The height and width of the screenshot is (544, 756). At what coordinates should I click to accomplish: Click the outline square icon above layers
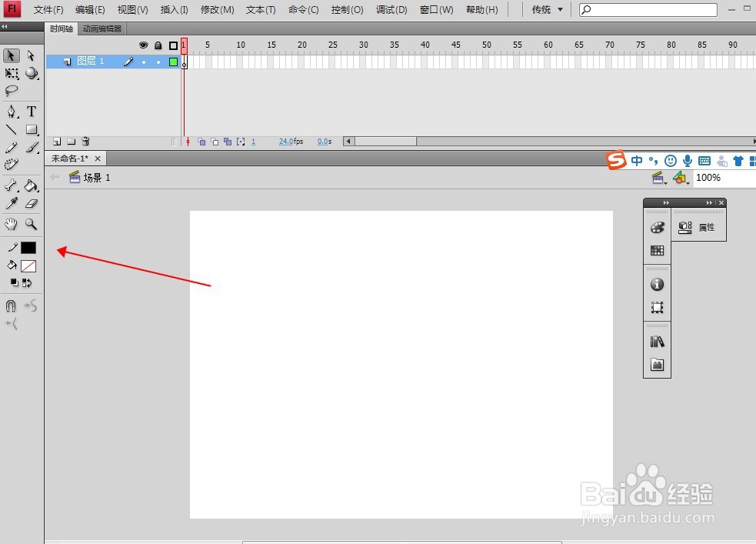coord(173,45)
